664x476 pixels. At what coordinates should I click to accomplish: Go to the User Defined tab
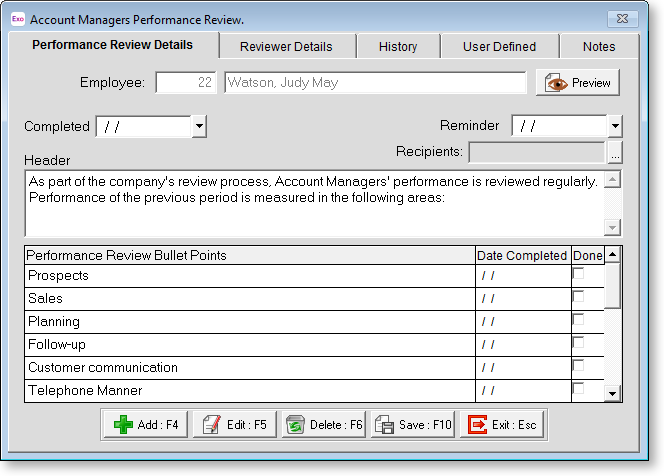pos(499,46)
